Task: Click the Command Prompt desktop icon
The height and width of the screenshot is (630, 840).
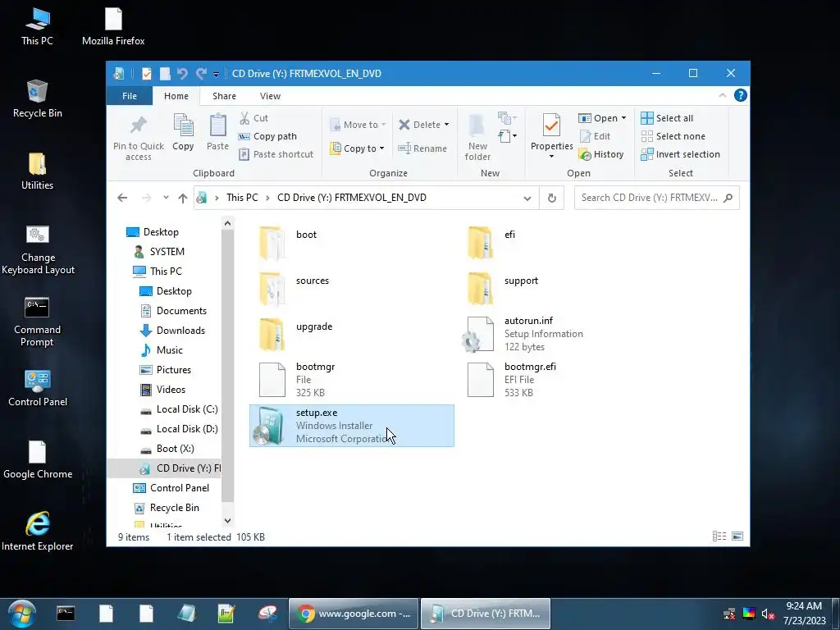Action: pos(37,322)
